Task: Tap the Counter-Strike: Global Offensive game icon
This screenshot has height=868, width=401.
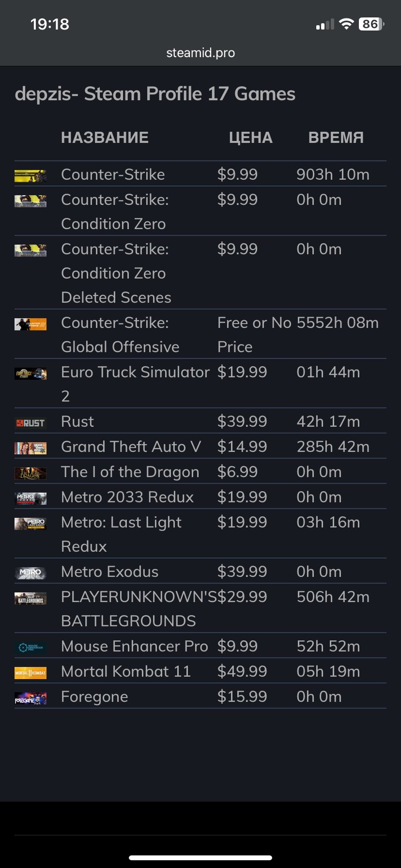Action: 31,324
